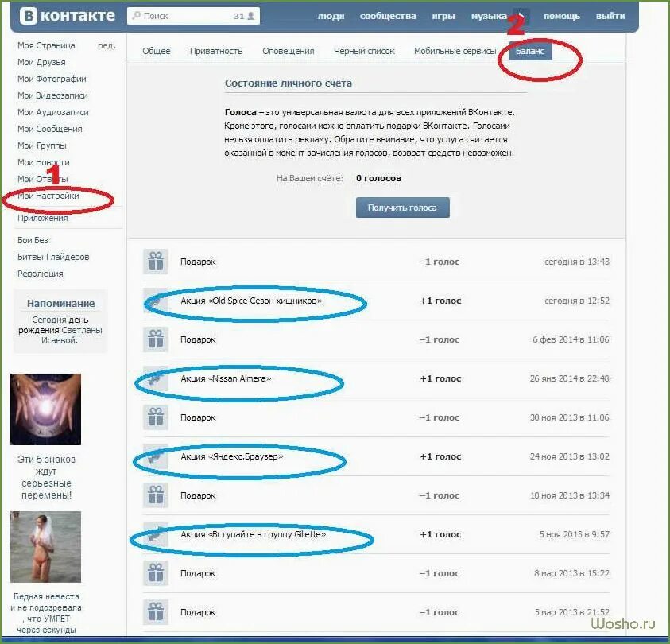Open the Эти 5 знаков ad text

46,477
